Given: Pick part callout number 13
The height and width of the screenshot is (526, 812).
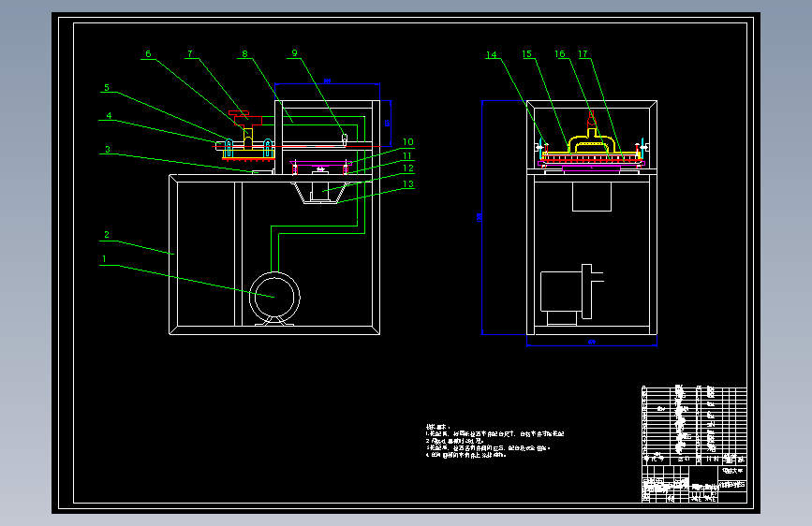Looking at the screenshot, I should pyautogui.click(x=408, y=183).
